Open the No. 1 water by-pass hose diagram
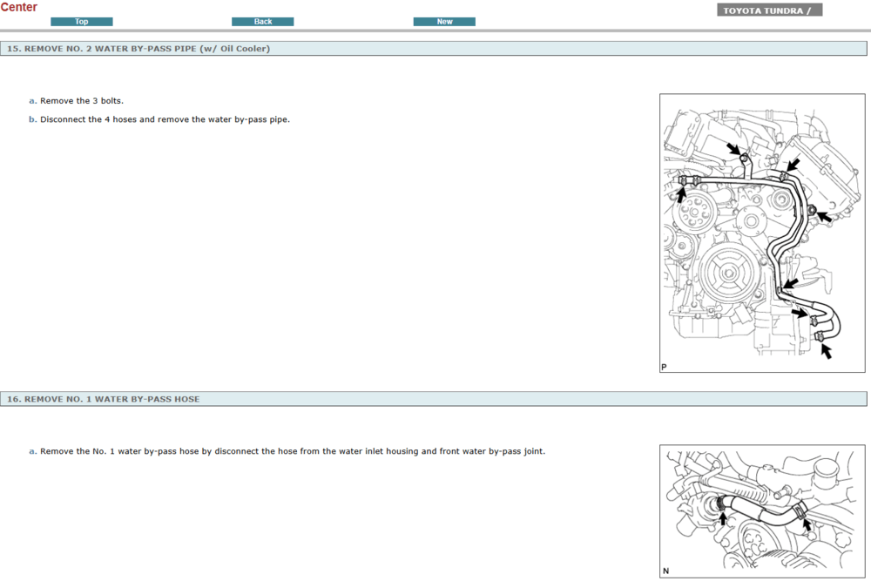The width and height of the screenshot is (871, 588). (762, 510)
